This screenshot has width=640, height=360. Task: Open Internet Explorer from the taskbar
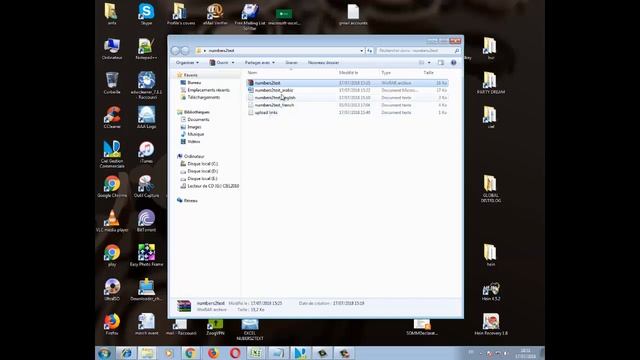pos(126,353)
